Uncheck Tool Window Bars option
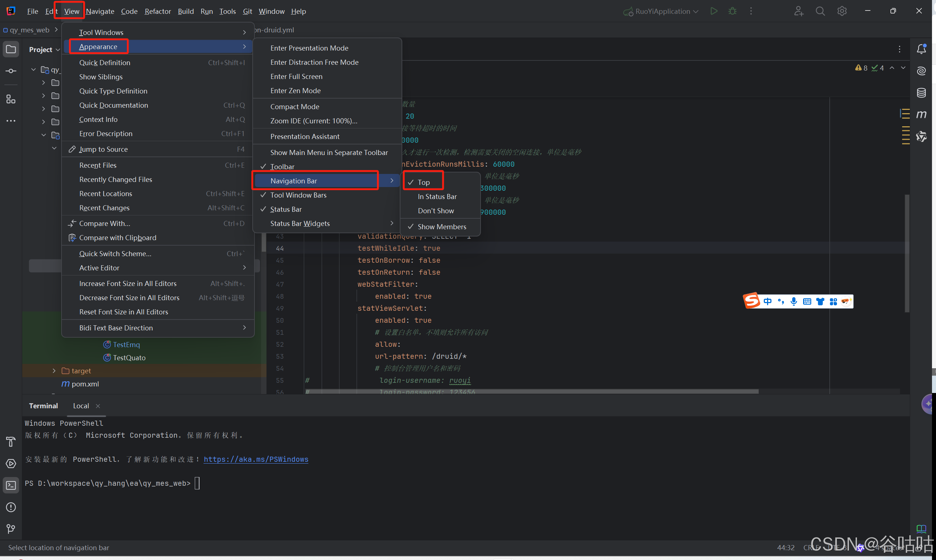 pyautogui.click(x=298, y=195)
